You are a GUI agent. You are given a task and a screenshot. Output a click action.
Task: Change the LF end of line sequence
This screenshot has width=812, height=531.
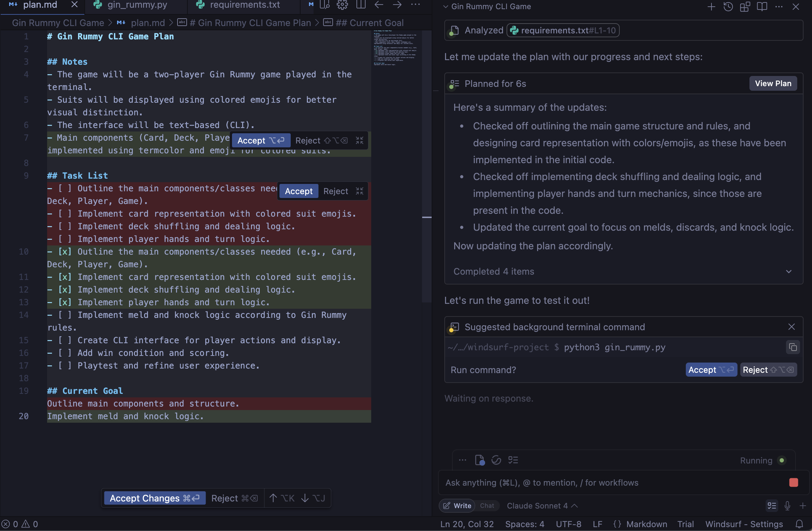point(598,524)
